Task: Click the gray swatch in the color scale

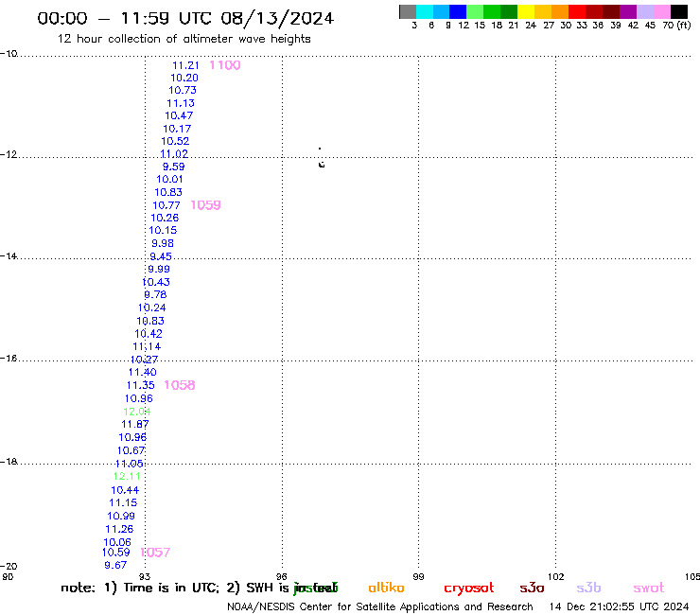Action: (x=408, y=11)
